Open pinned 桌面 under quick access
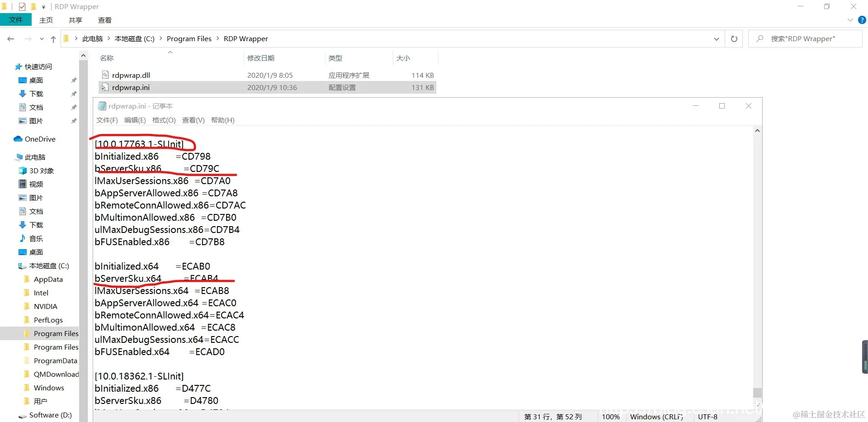This screenshot has height=422, width=868. [x=36, y=80]
